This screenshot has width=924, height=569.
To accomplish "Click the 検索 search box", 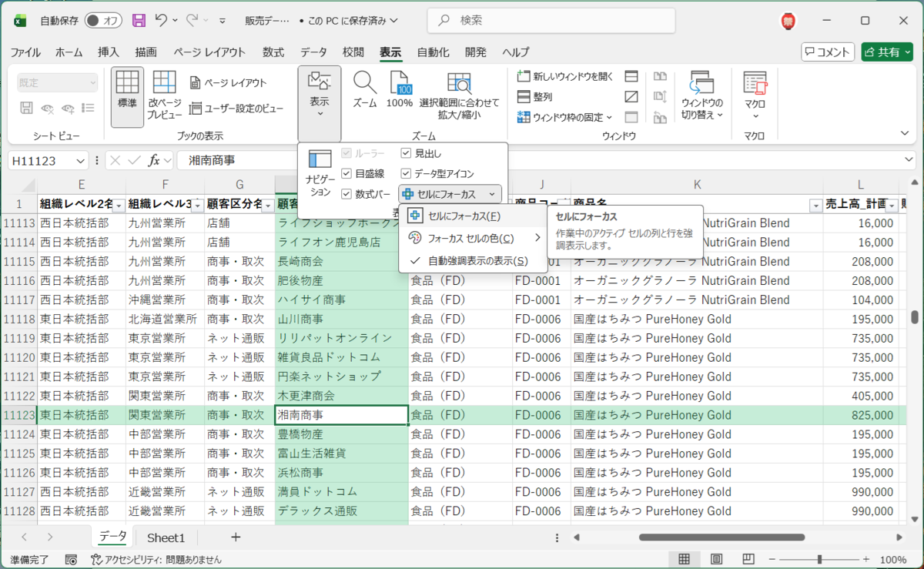I will (x=551, y=21).
